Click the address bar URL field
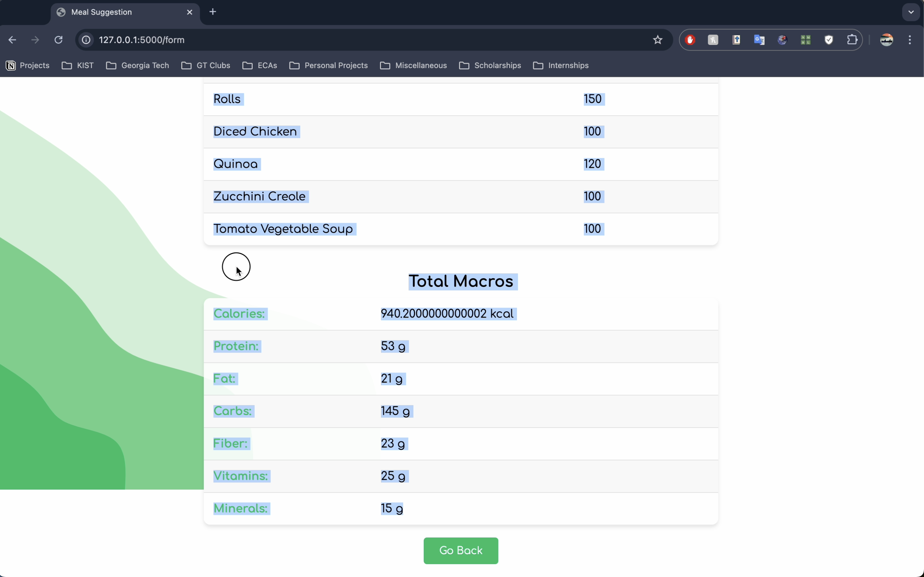Screen dimensions: 924x577 point(344,40)
